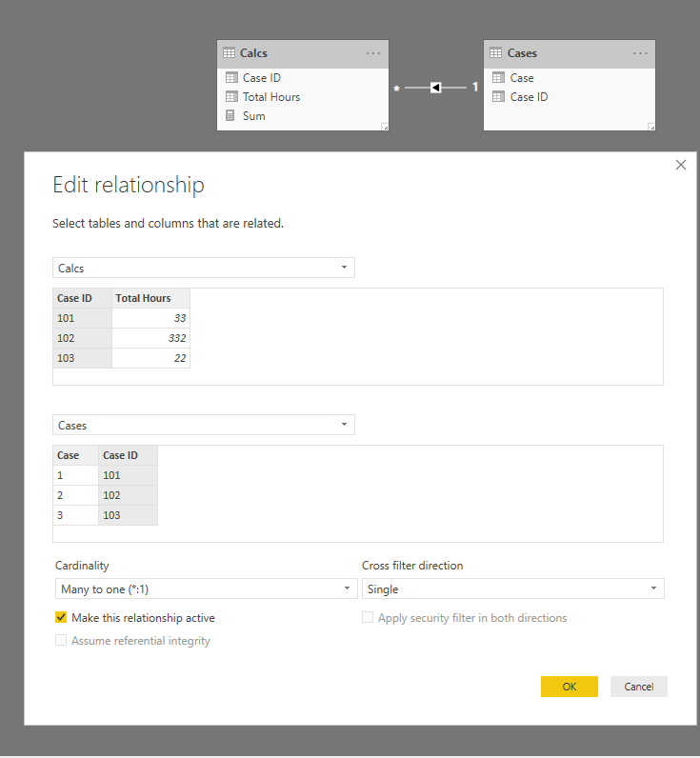The image size is (700, 758).
Task: Open the Cross filter direction Single dropdown
Action: point(513,588)
